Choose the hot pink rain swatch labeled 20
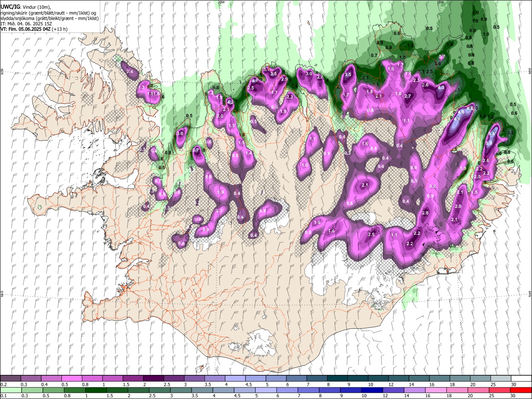The width and height of the screenshot is (532, 399). coord(478,390)
